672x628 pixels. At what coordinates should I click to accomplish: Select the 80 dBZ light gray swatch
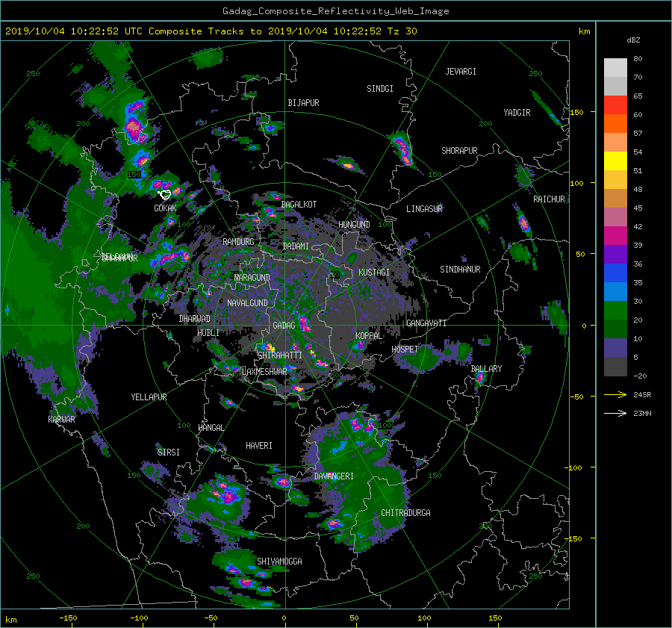[615, 67]
